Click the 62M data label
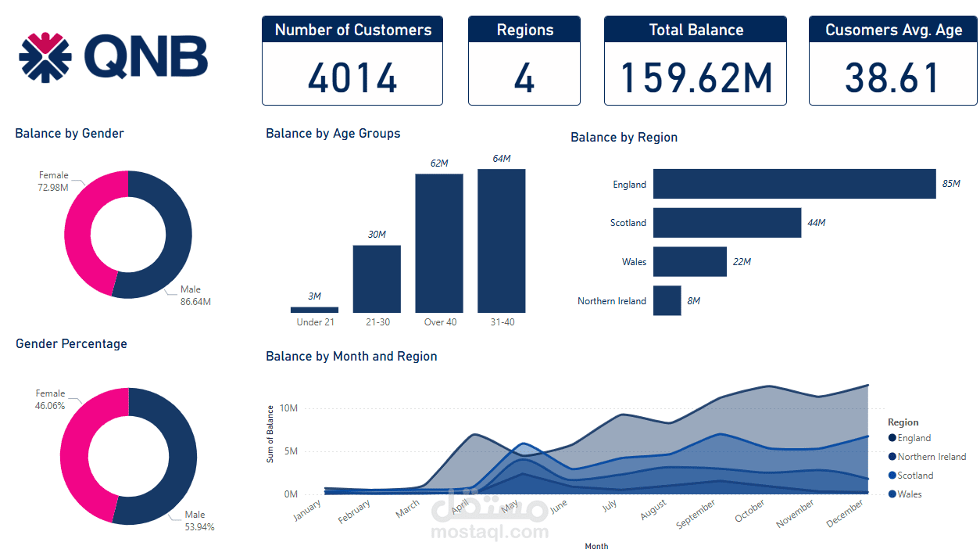 [439, 163]
